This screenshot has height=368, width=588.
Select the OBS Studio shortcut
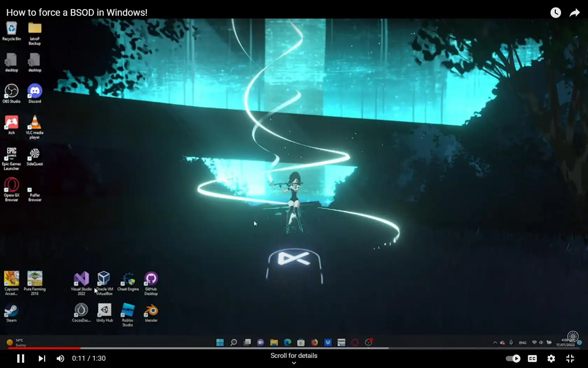(x=12, y=94)
